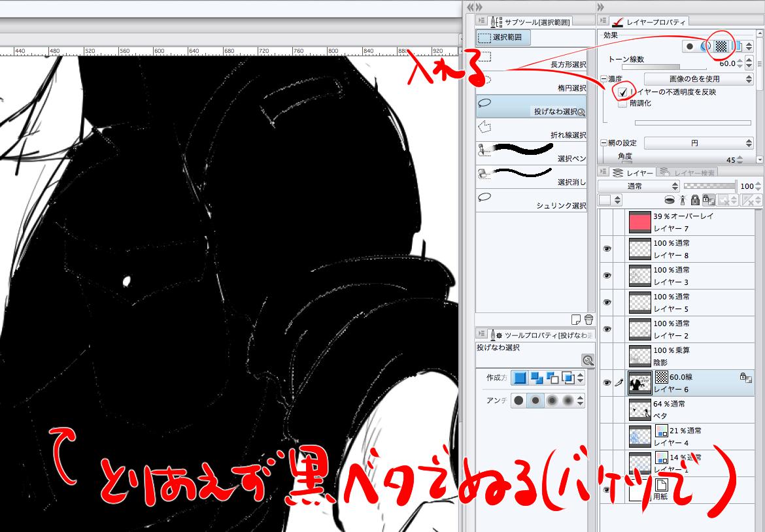
Task: Open the 画像の色を使用 density dropdown
Action: coord(699,78)
